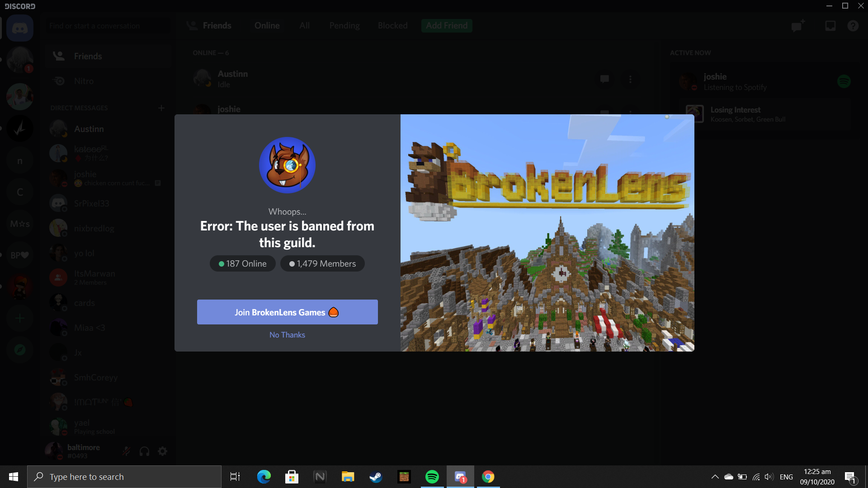868x488 pixels.
Task: Open direct message with Austinn
Action: click(108, 129)
